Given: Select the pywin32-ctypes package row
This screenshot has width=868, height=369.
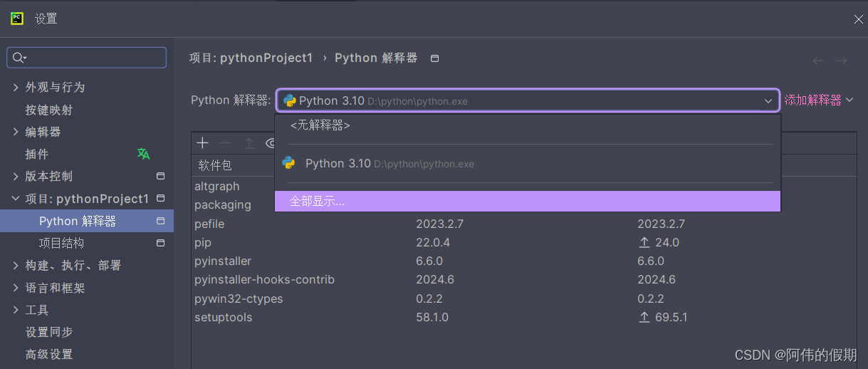Looking at the screenshot, I should (x=523, y=298).
